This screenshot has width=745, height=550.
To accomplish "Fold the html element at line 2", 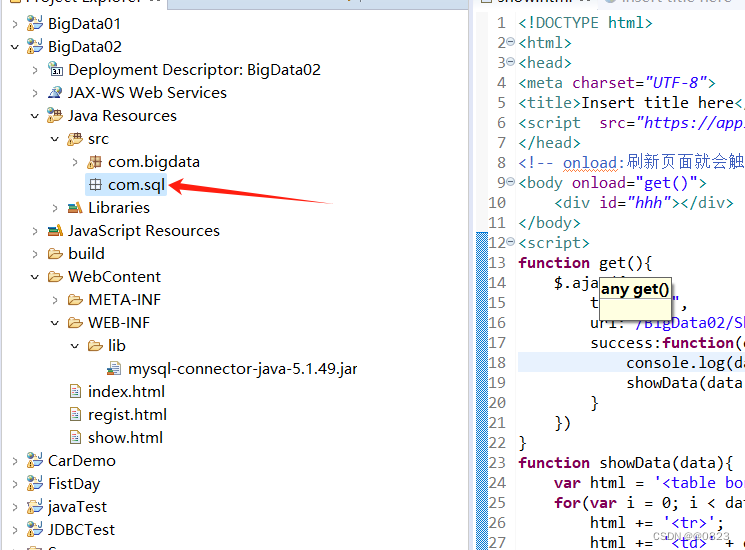I will coord(511,42).
